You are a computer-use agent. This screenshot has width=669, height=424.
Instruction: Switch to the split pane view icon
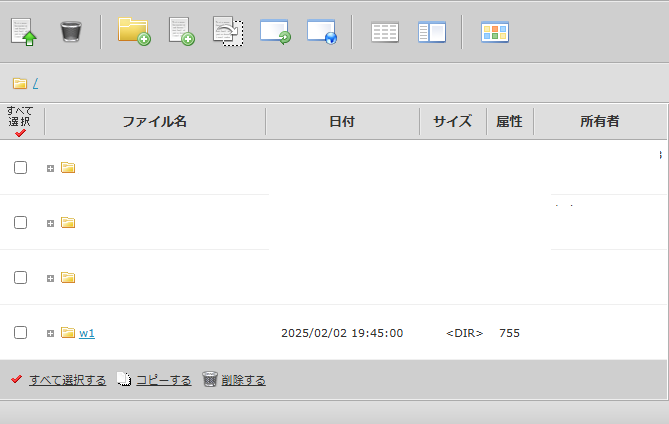432,32
